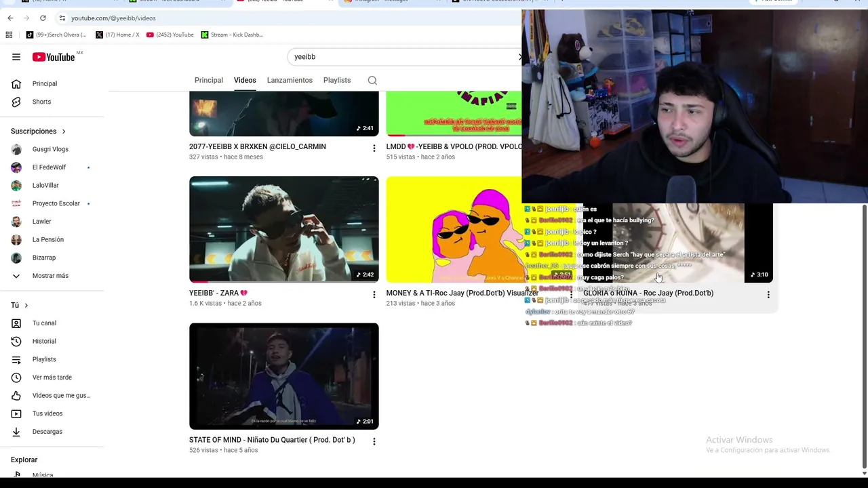Open more options for STATE OF MIND
This screenshot has height=488, width=868.
pyautogui.click(x=374, y=441)
